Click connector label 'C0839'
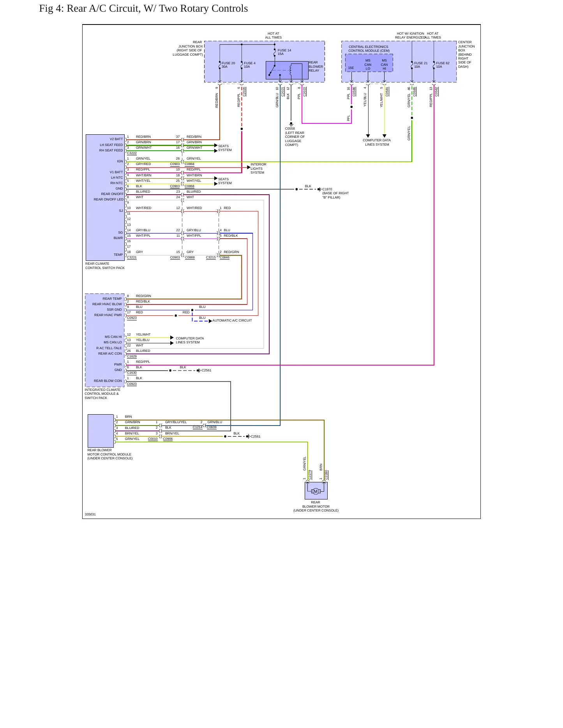563x728 pixels. point(212,427)
